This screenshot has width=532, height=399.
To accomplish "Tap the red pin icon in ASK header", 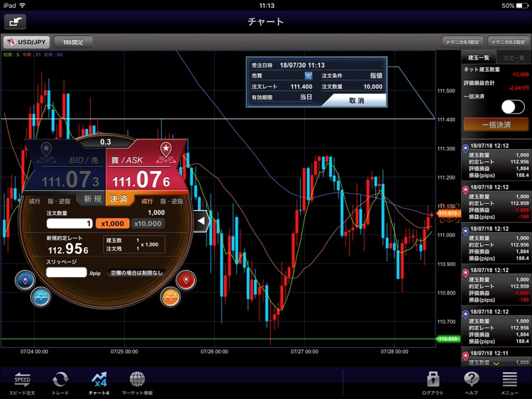I will (x=166, y=149).
